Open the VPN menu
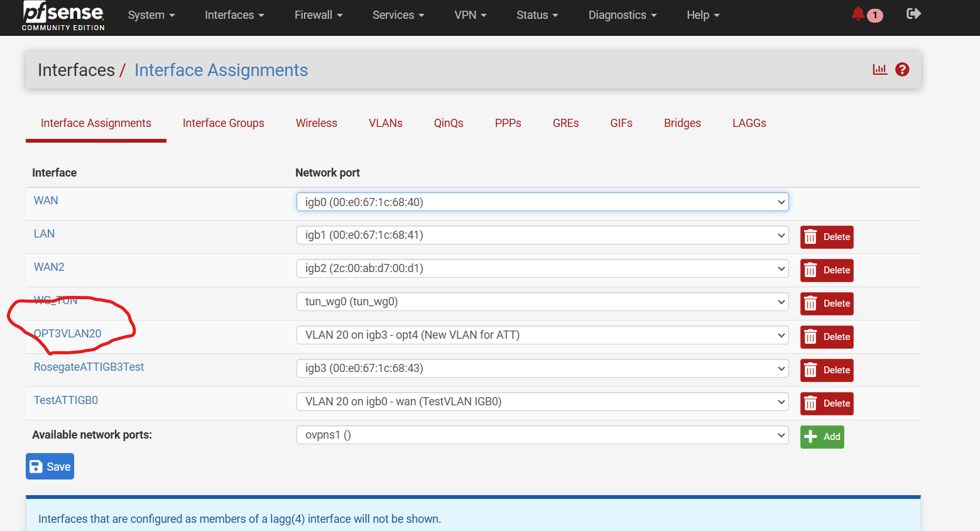980x531 pixels. pos(471,15)
